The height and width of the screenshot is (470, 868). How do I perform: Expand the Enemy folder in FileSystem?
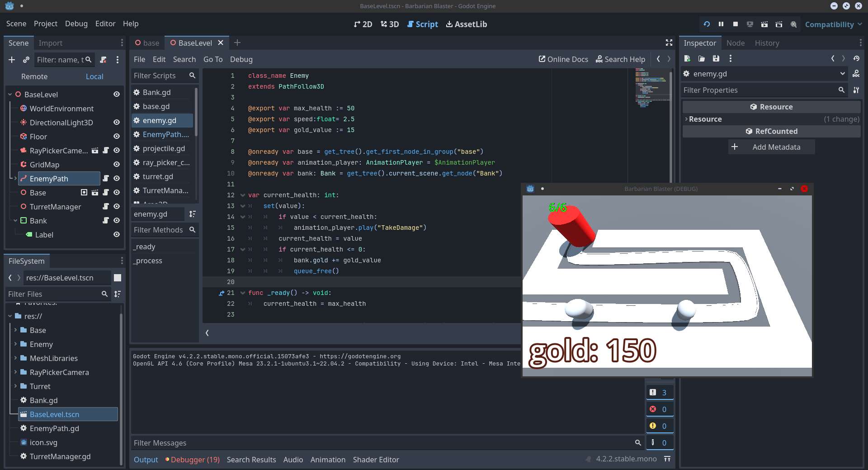[15, 344]
